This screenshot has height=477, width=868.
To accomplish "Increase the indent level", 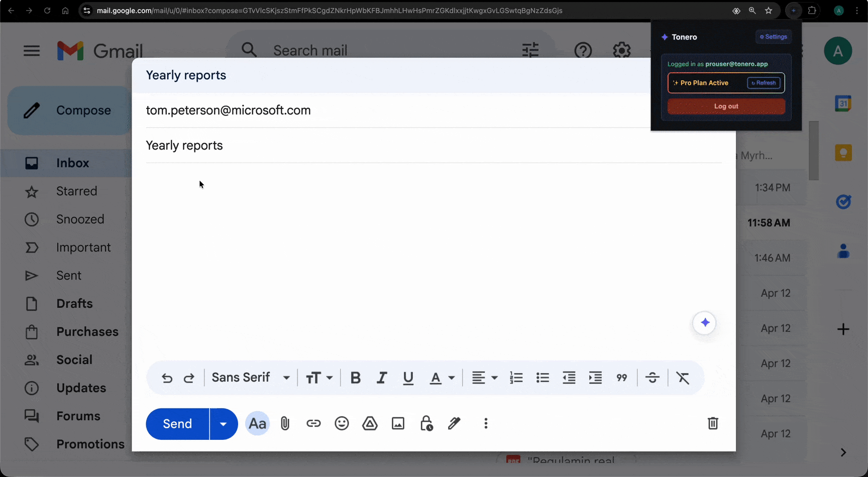I will pyautogui.click(x=595, y=378).
